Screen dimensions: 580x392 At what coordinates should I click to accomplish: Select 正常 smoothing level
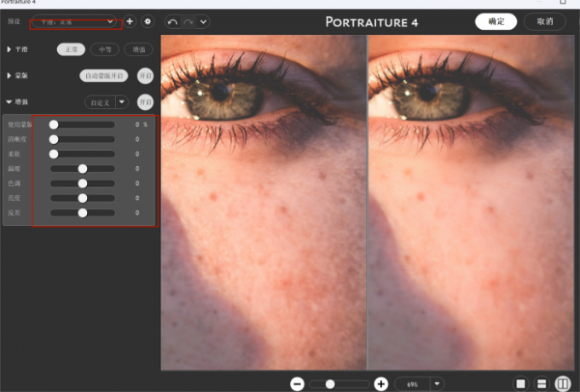click(x=71, y=49)
